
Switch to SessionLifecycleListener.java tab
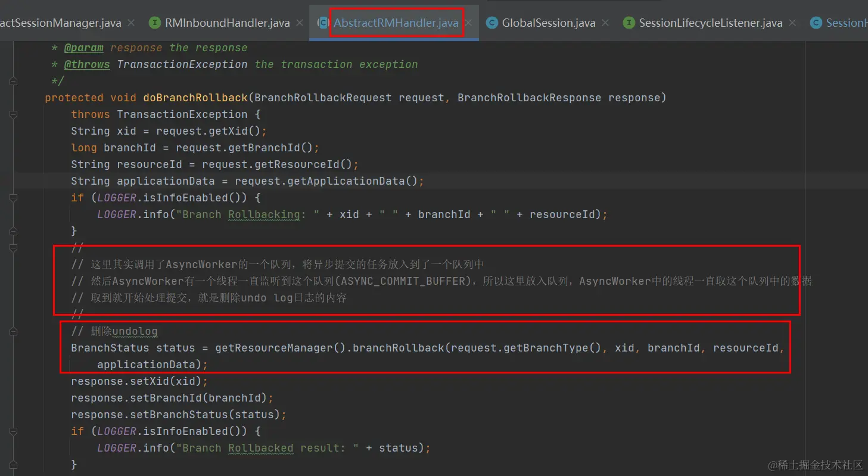coord(711,23)
